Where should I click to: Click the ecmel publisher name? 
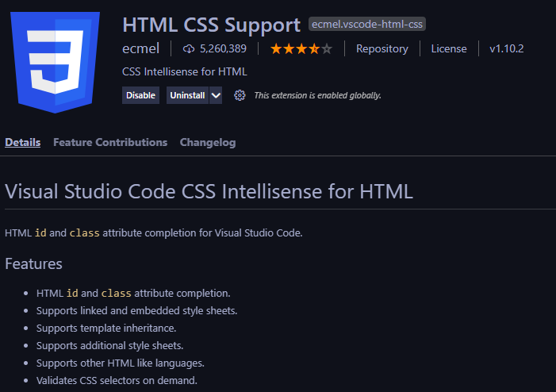(x=140, y=48)
